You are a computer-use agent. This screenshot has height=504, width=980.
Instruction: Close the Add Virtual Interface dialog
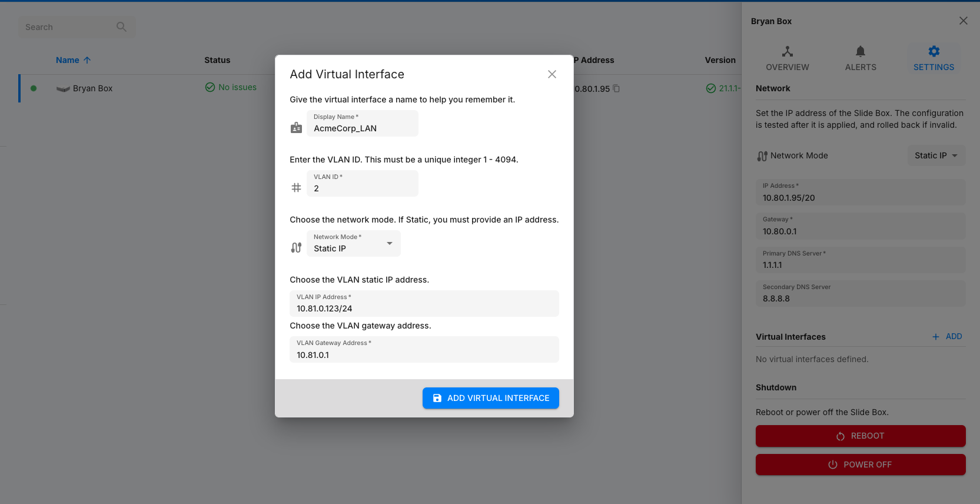(552, 74)
